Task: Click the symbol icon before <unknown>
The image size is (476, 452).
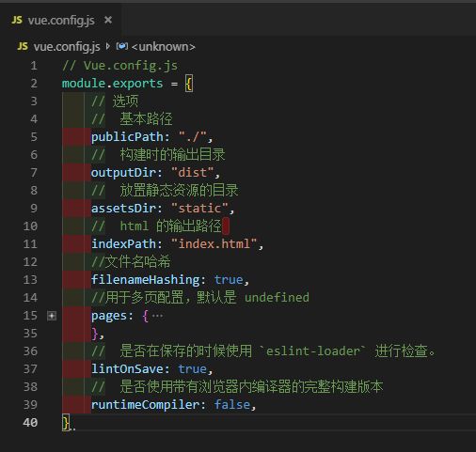Action: (122, 47)
